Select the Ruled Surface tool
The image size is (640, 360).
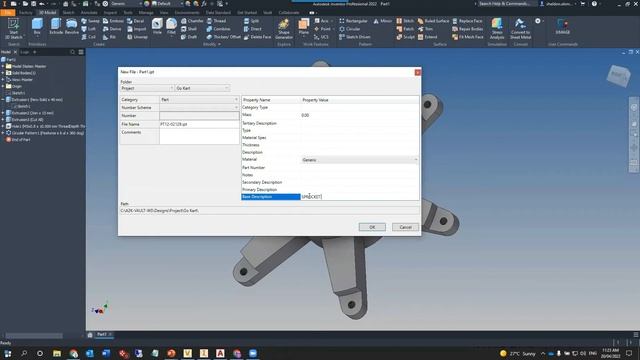pyautogui.click(x=433, y=21)
